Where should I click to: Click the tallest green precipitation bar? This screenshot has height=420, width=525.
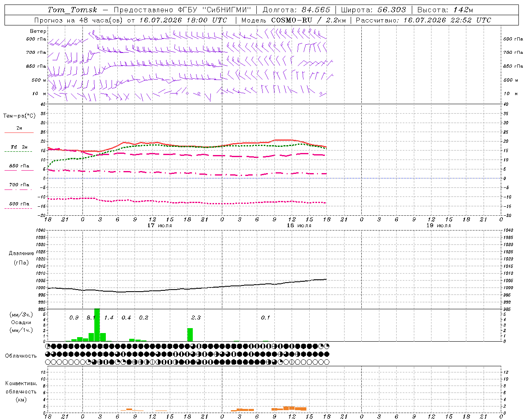[97, 325]
